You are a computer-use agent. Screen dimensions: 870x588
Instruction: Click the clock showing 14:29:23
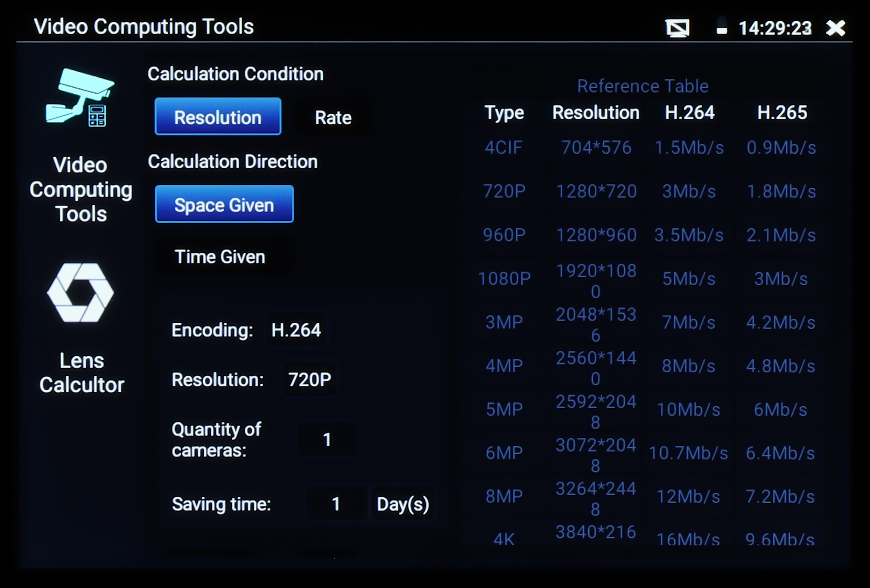tap(775, 28)
